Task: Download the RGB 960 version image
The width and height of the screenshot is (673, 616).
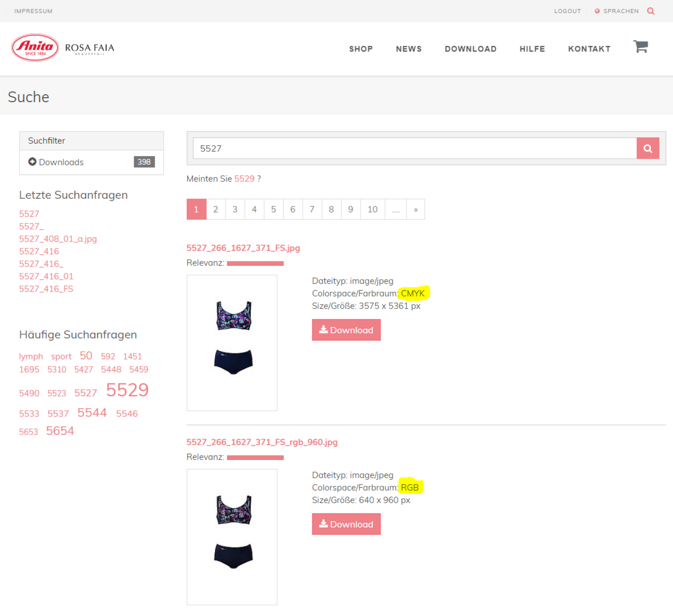Action: [346, 524]
